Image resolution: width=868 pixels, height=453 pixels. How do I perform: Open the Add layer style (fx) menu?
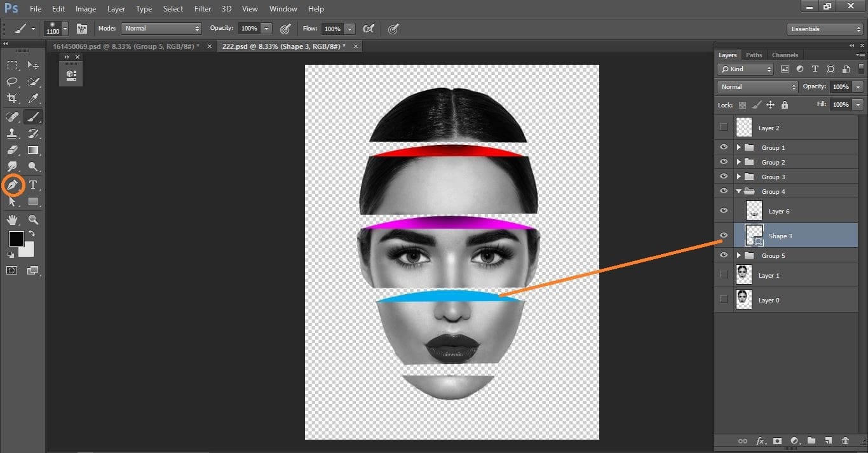(761, 440)
